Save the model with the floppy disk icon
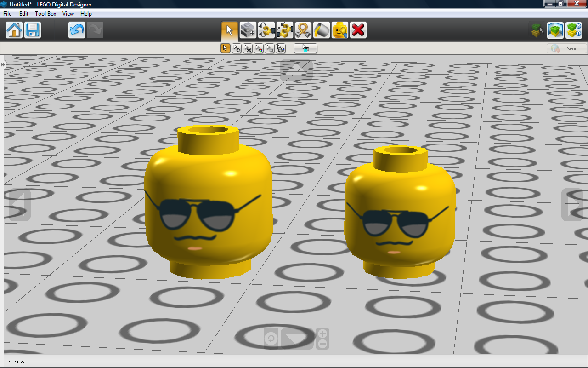 pyautogui.click(x=33, y=30)
